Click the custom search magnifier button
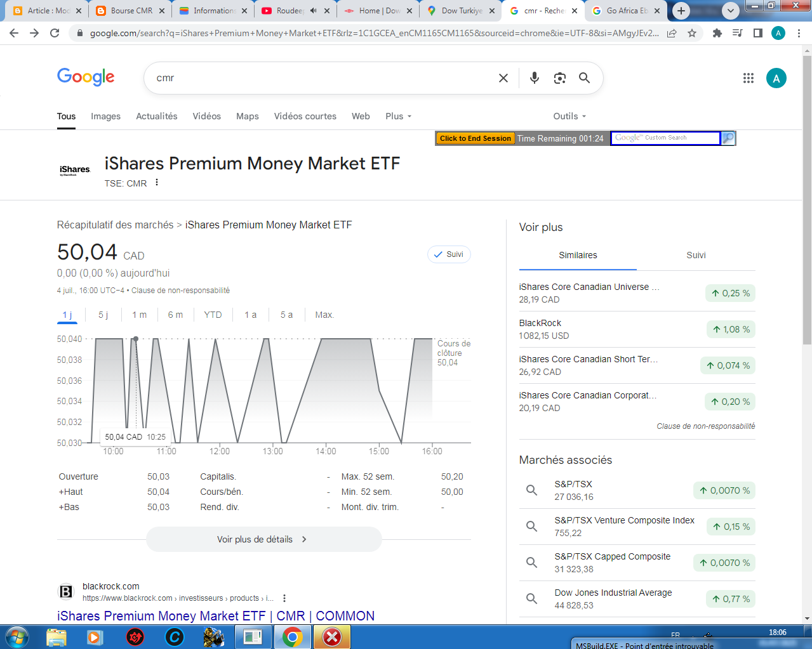Viewport: 812px width, 649px height. click(x=728, y=138)
